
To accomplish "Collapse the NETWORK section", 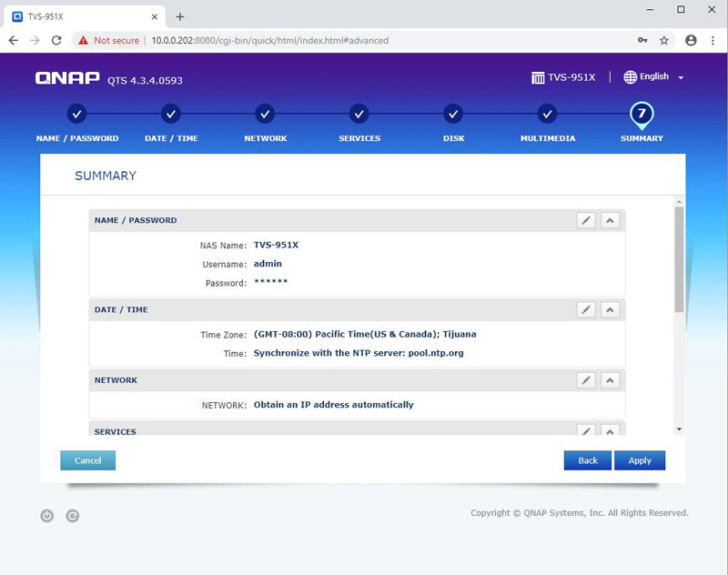I will 610,380.
